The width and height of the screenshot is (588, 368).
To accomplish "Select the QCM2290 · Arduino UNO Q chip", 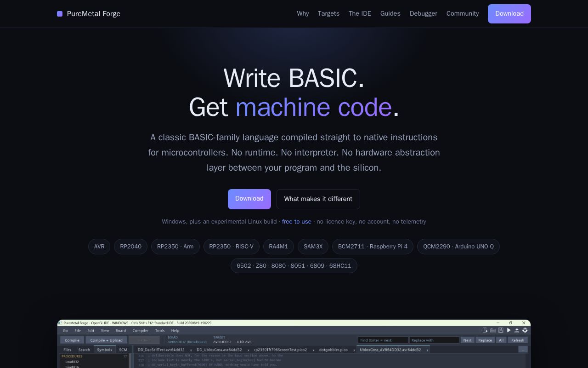I will click(458, 247).
